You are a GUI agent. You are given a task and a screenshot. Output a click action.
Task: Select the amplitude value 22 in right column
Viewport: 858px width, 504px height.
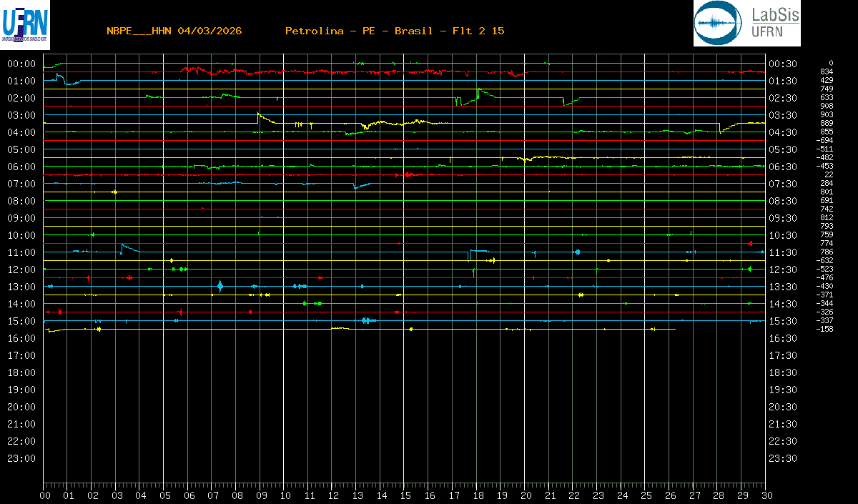point(829,174)
